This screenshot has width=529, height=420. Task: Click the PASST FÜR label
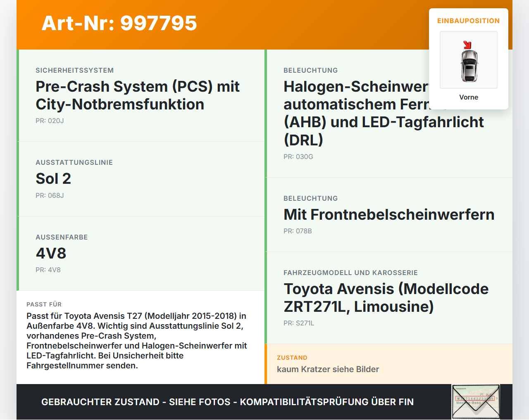(x=44, y=304)
